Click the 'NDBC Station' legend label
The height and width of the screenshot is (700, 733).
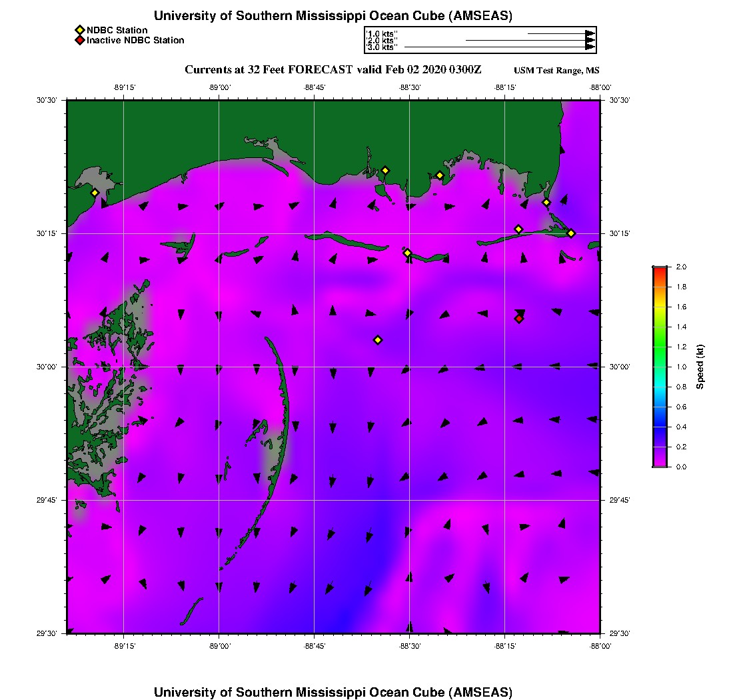tap(117, 31)
